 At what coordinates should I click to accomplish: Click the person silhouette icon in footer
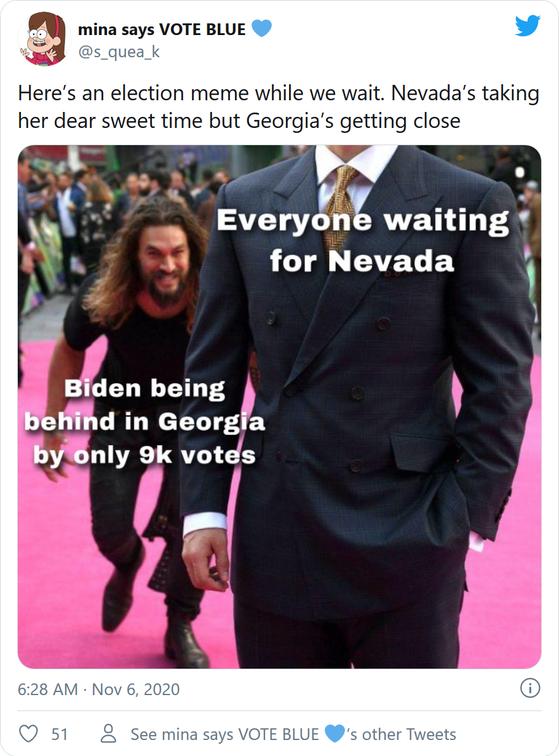(108, 734)
